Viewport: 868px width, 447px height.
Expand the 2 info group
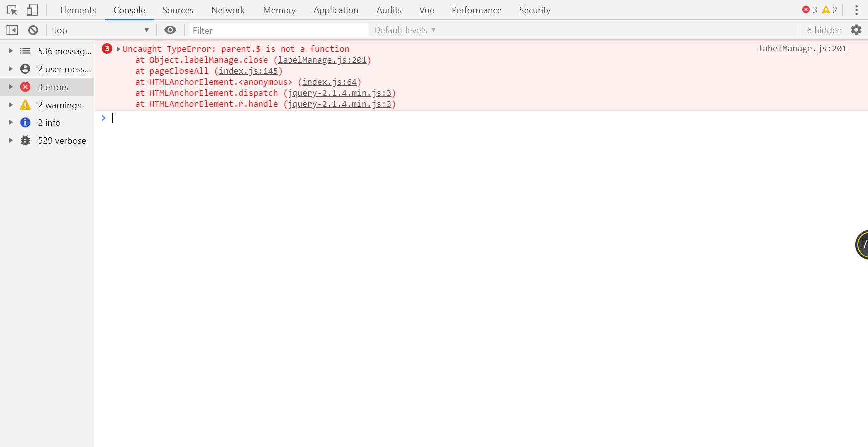pos(10,122)
